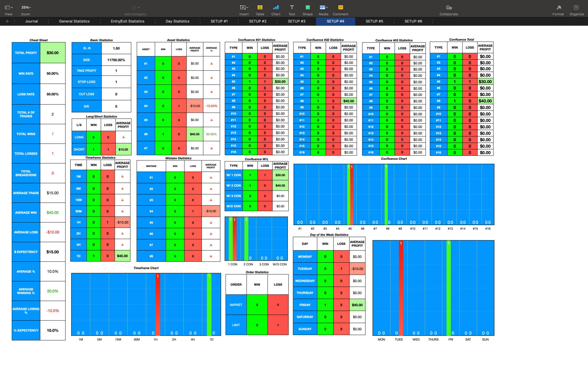Open the Media toolbar icon

[322, 7]
